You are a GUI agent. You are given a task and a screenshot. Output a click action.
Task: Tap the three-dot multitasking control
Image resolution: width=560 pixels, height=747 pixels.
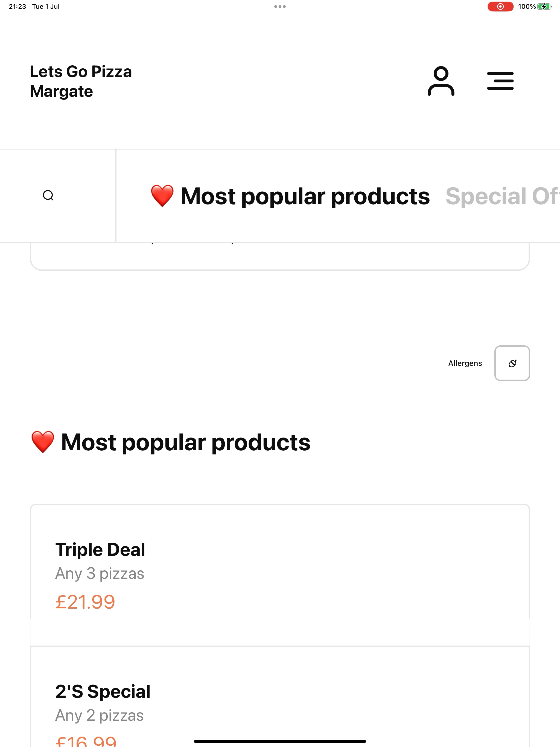click(x=280, y=6)
